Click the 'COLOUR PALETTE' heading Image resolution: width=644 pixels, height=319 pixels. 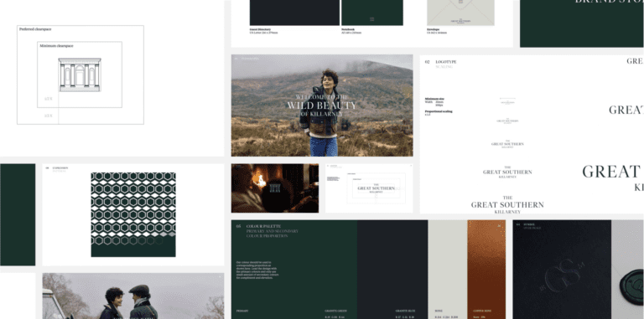[263, 226]
